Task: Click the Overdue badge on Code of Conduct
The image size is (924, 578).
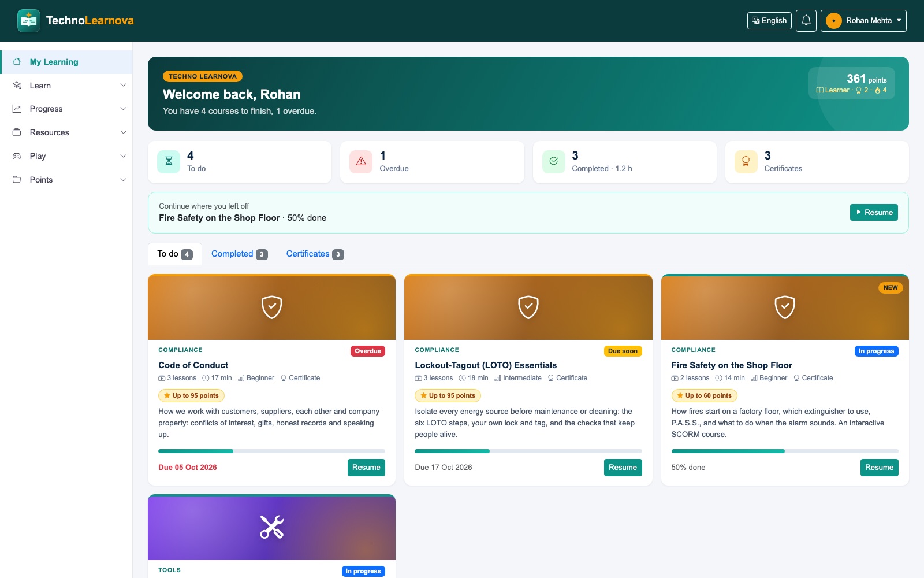Action: [x=368, y=351]
